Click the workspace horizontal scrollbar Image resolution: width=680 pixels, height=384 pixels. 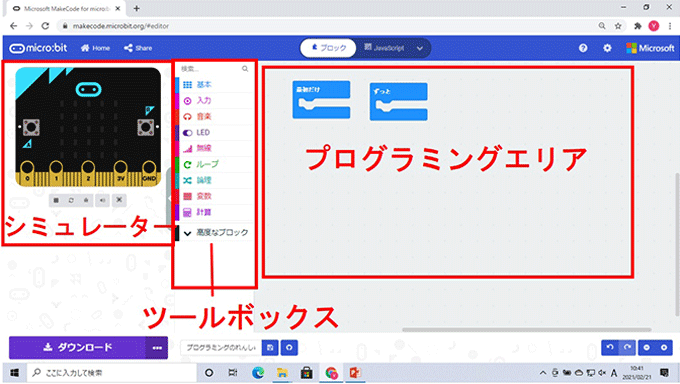(526, 330)
